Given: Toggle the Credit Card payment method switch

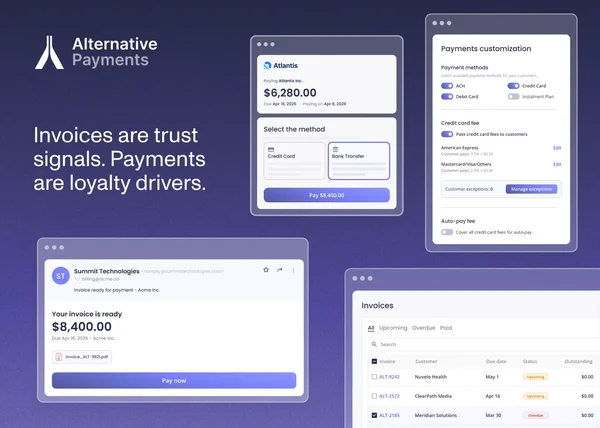Looking at the screenshot, I should pyautogui.click(x=514, y=86).
